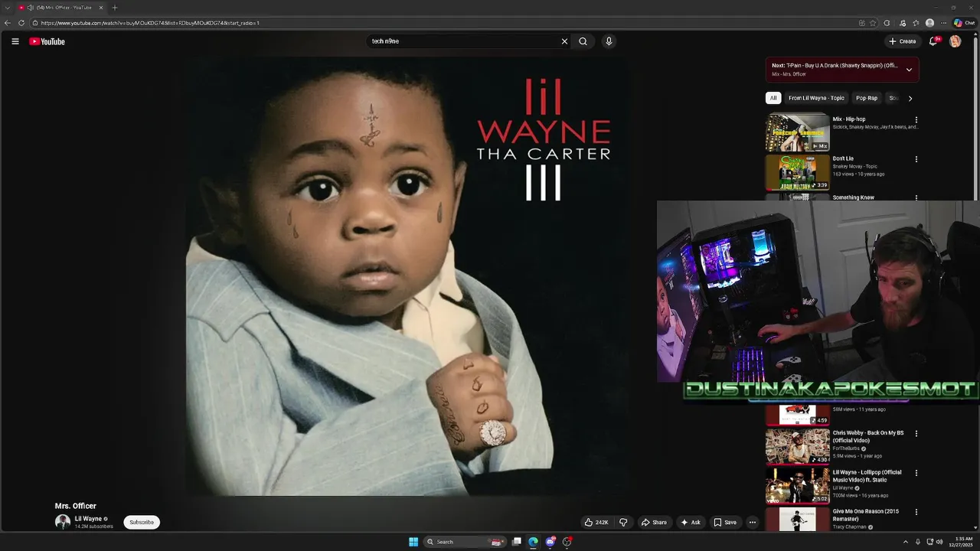Screen dimensions: 980x551
Task: Open the YouTube account avatar menu
Action: (955, 41)
